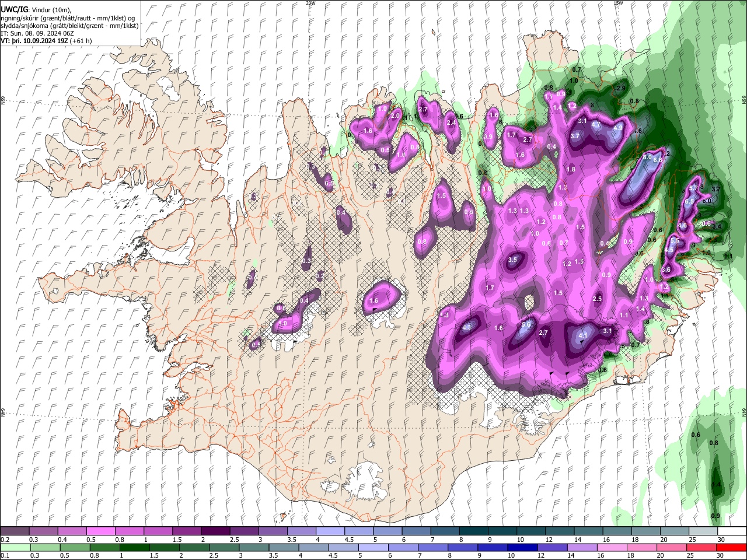Image resolution: width=747 pixels, height=560 pixels.
Task: Click the '4.3' value on the map
Action: click(466, 327)
